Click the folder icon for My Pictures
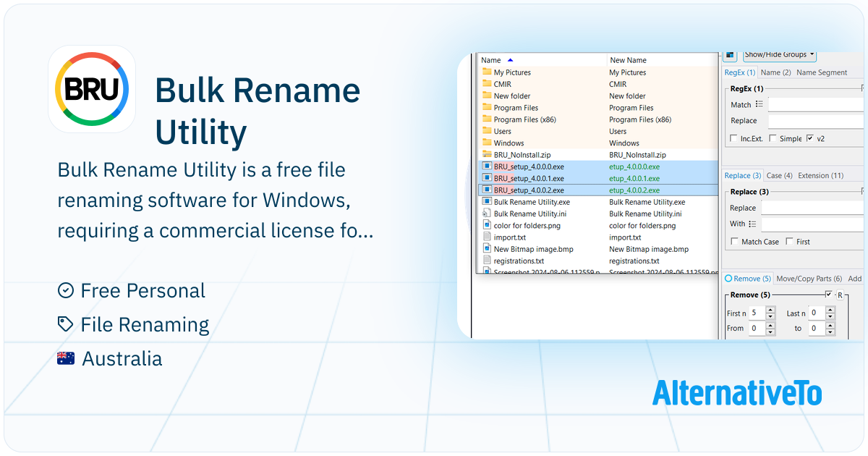Image resolution: width=868 pixels, height=456 pixels. [x=487, y=72]
